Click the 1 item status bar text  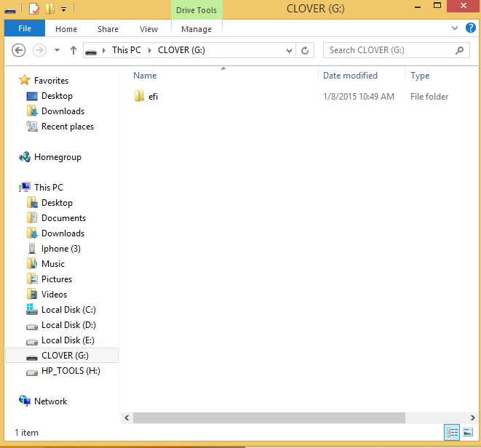pyautogui.click(x=27, y=433)
